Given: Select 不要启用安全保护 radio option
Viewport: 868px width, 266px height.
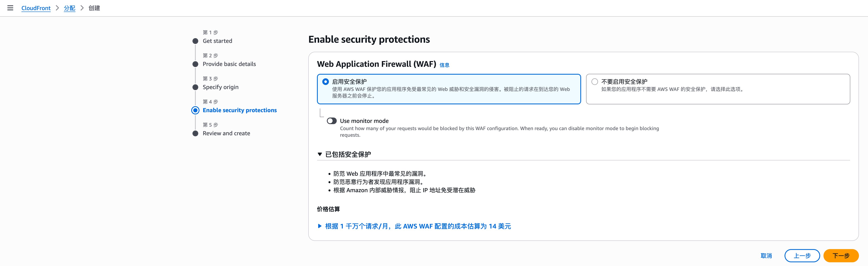Looking at the screenshot, I should (595, 82).
